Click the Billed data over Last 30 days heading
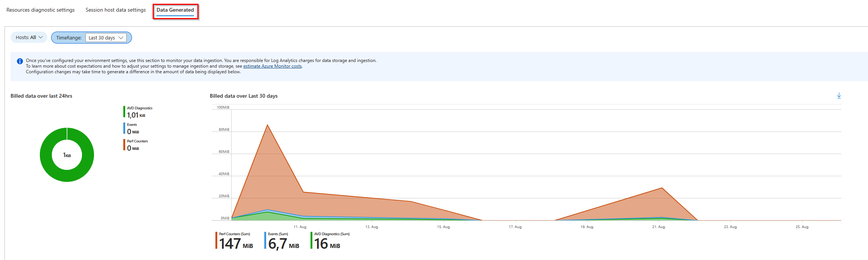Image resolution: width=868 pixels, height=260 pixels. coord(244,96)
